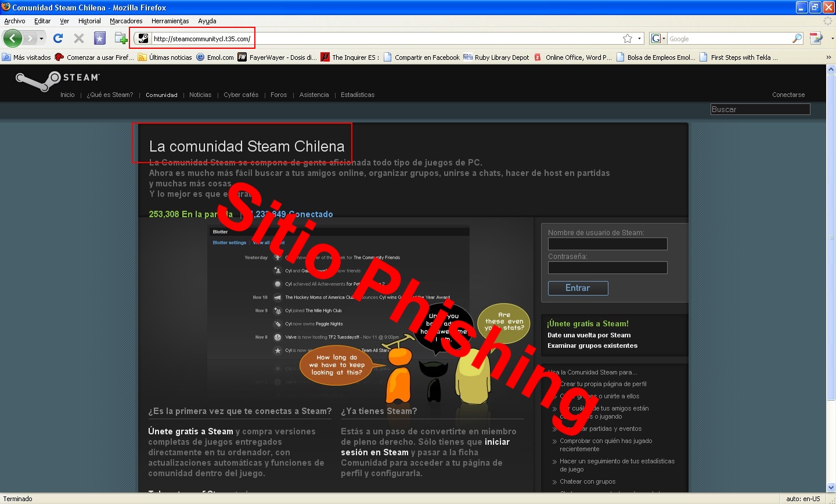Click the Conectarse link
This screenshot has width=836, height=504.
[788, 95]
